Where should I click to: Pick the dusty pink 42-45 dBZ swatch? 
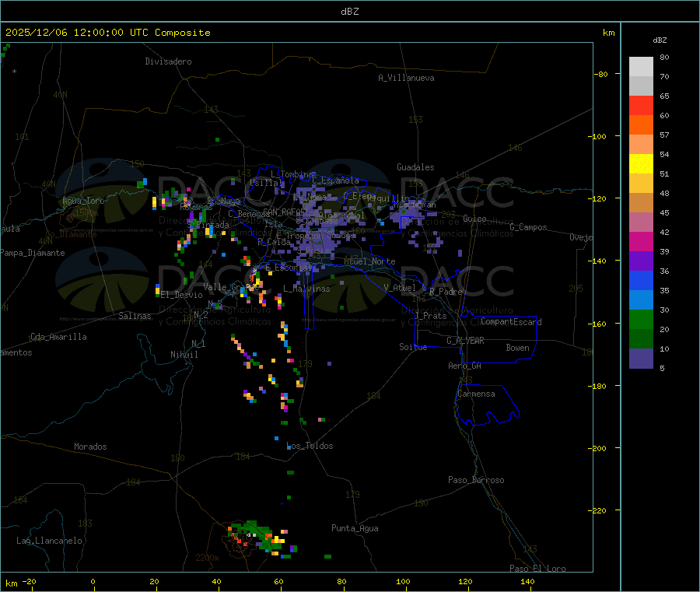pyautogui.click(x=641, y=222)
